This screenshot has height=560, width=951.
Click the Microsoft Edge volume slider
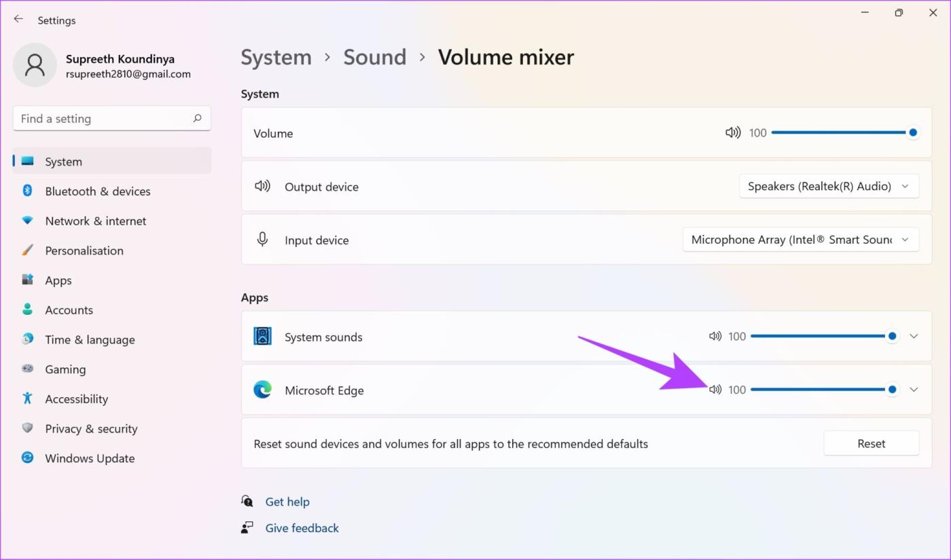[x=824, y=390]
